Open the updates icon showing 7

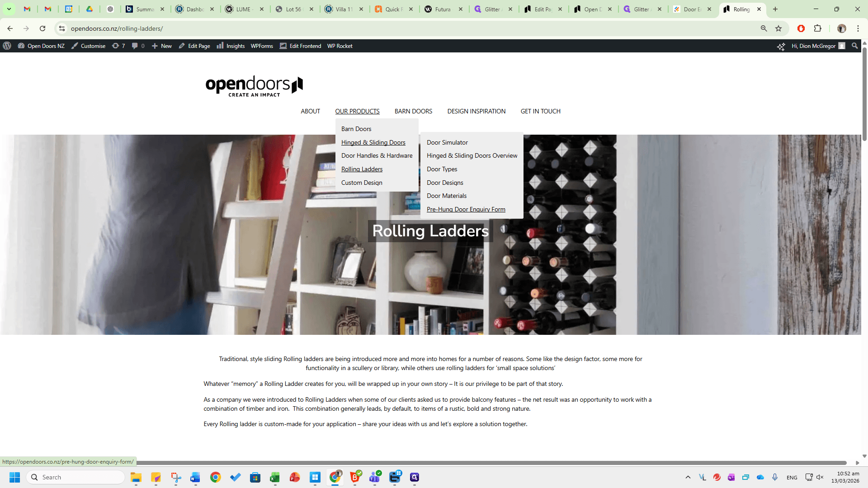[118, 46]
